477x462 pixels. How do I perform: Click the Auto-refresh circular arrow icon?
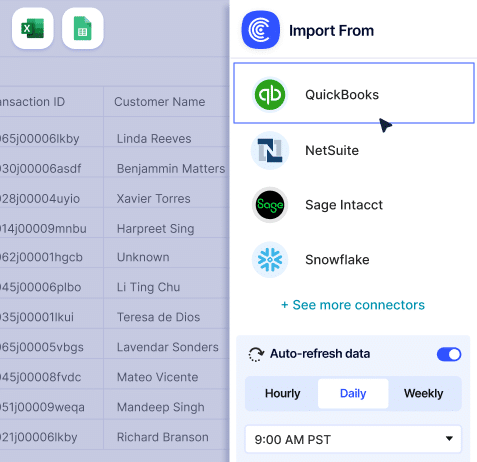tap(256, 354)
